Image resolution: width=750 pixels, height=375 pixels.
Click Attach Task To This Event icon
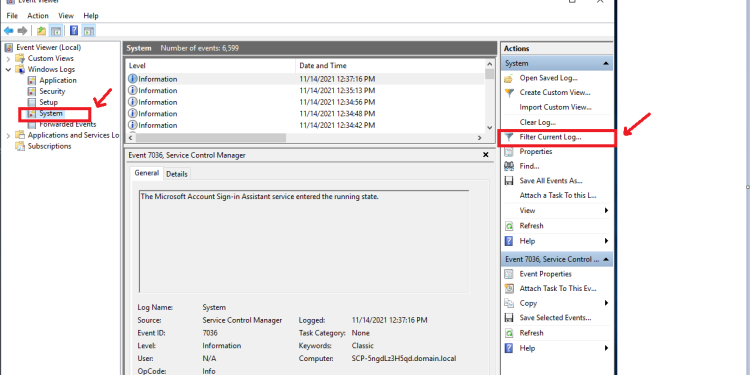pos(509,288)
